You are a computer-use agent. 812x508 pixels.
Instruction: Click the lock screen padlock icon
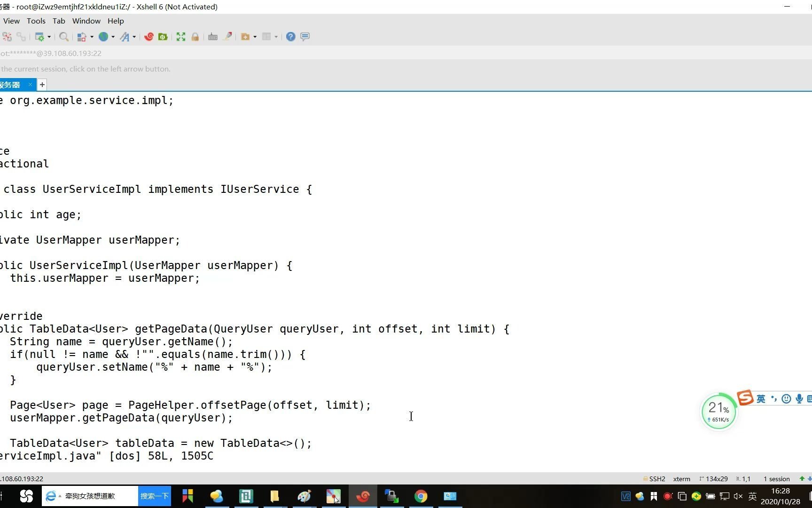(195, 37)
